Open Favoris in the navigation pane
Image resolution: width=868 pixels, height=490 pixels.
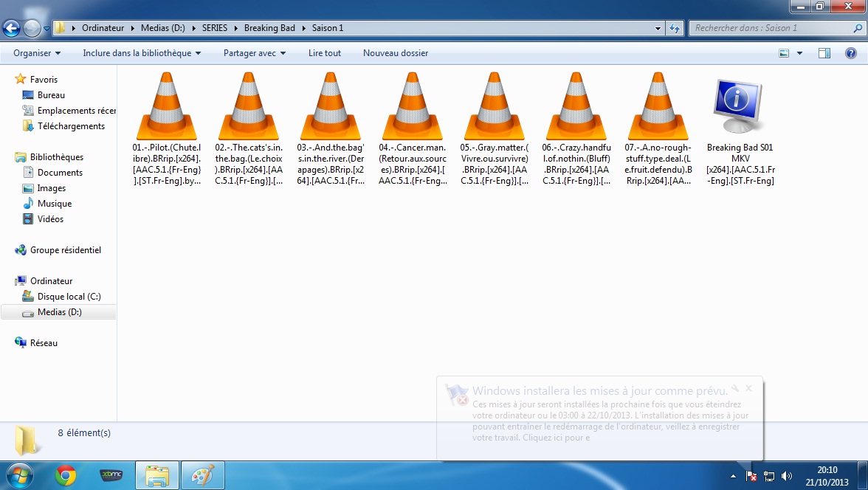pyautogui.click(x=44, y=79)
